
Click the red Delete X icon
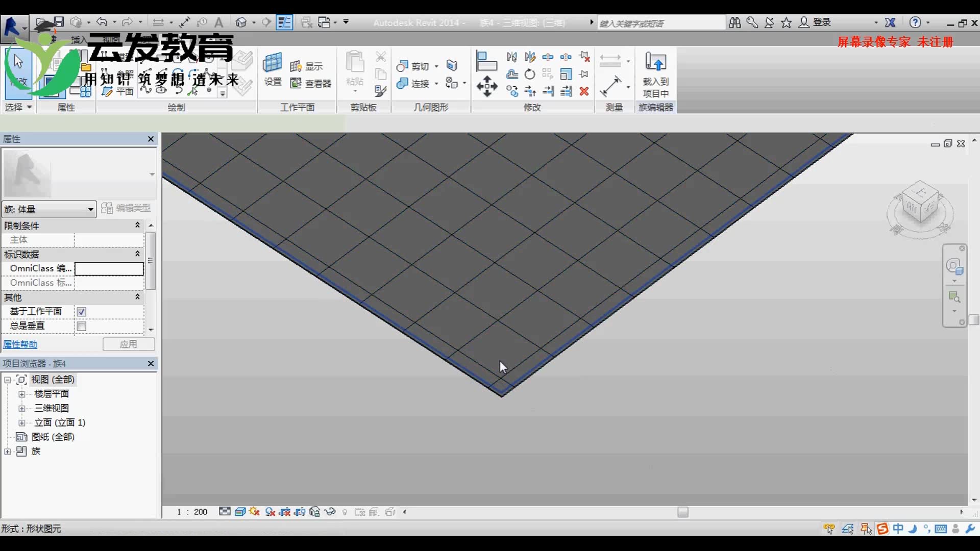[584, 91]
